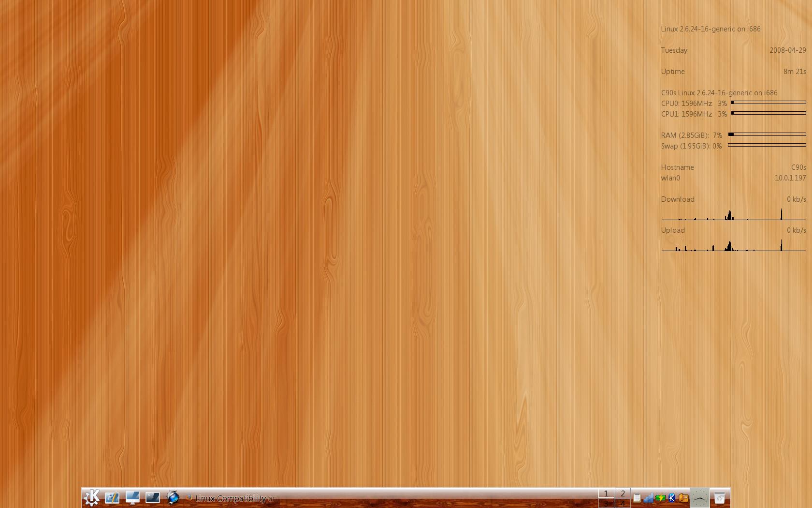Click the "wlan0" interface label

tap(670, 178)
